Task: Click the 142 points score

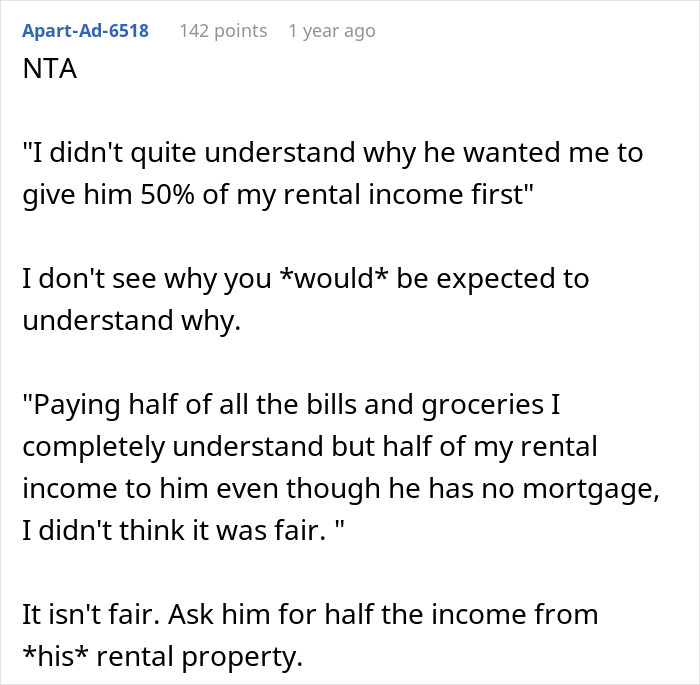Action: coord(223,31)
